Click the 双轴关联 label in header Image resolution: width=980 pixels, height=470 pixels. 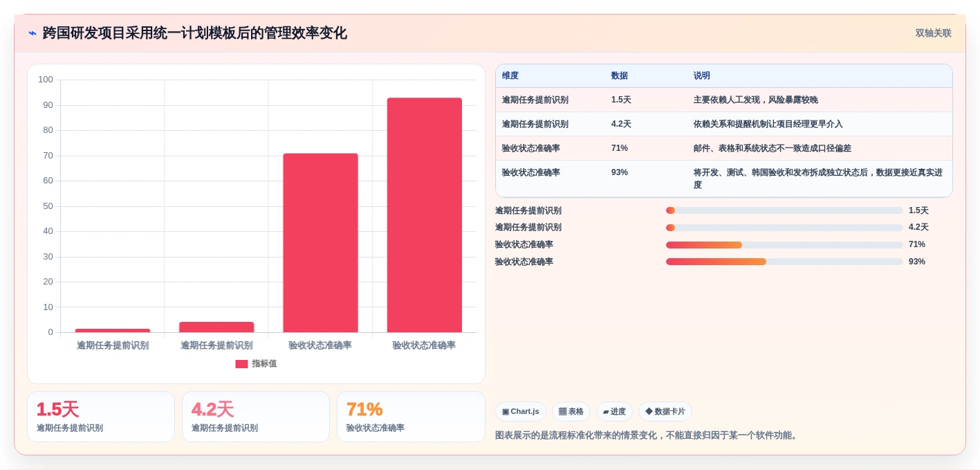tap(933, 33)
